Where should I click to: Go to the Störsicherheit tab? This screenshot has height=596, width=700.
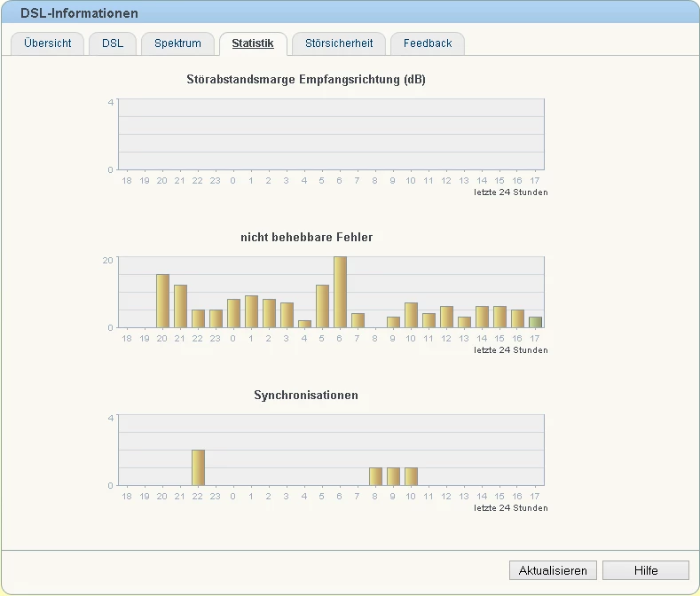coord(338,43)
